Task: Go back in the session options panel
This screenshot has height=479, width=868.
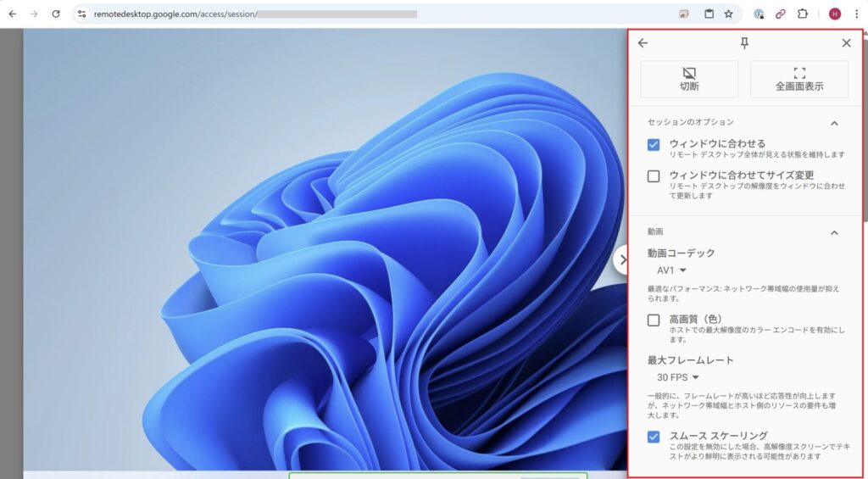Action: tap(643, 42)
